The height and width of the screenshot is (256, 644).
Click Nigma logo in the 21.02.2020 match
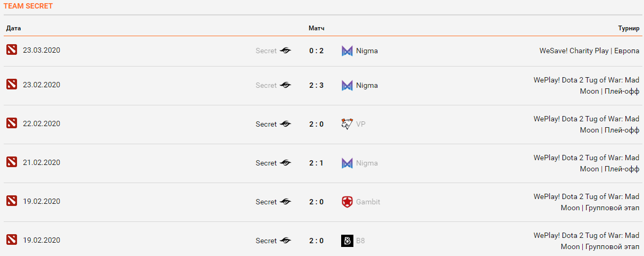pos(347,163)
